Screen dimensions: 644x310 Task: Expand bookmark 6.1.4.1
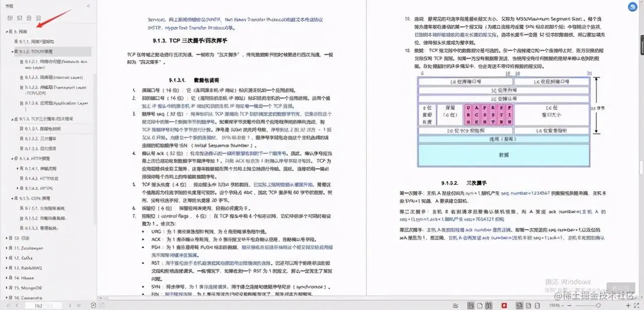tap(18, 169)
